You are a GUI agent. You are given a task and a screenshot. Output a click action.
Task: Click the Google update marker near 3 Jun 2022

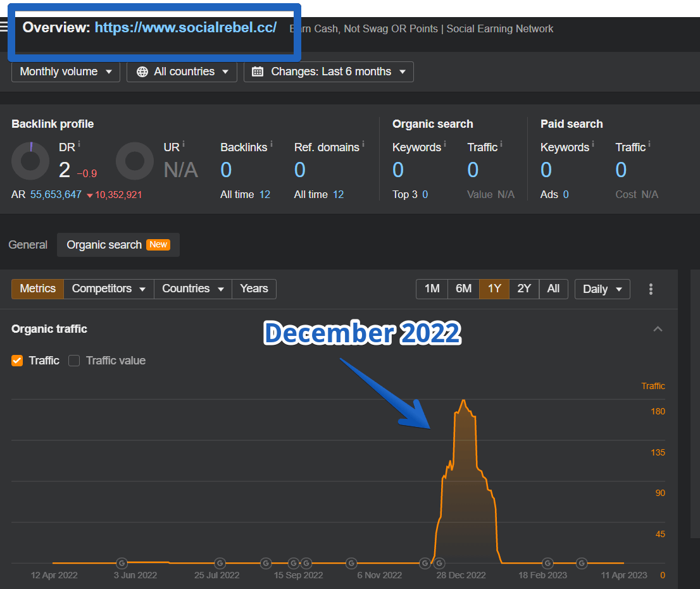tap(122, 563)
